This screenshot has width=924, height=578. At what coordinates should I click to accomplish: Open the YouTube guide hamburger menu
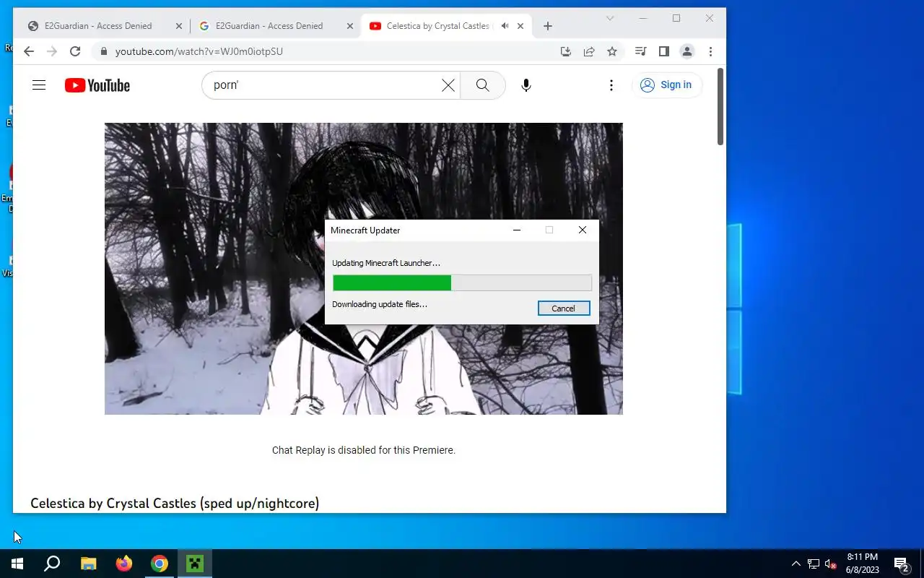pos(39,85)
